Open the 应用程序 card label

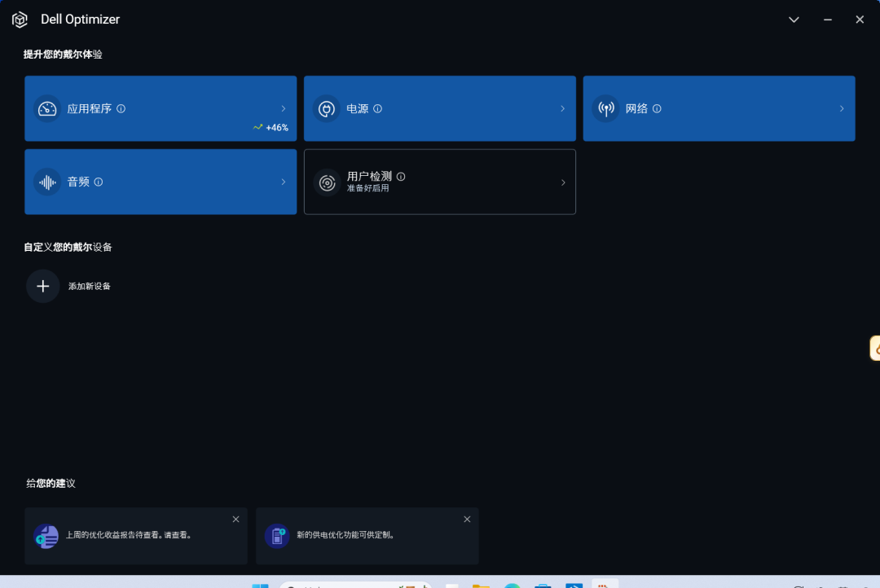(x=90, y=109)
